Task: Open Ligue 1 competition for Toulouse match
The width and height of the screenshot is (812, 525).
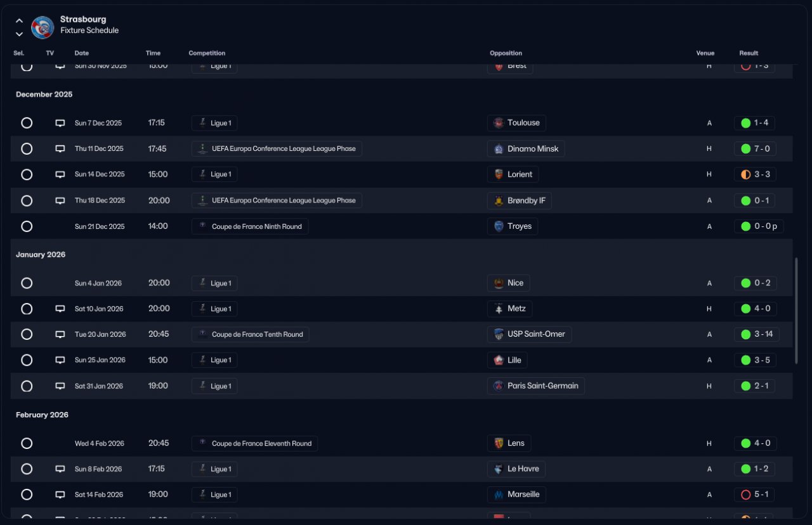Action: pos(214,123)
